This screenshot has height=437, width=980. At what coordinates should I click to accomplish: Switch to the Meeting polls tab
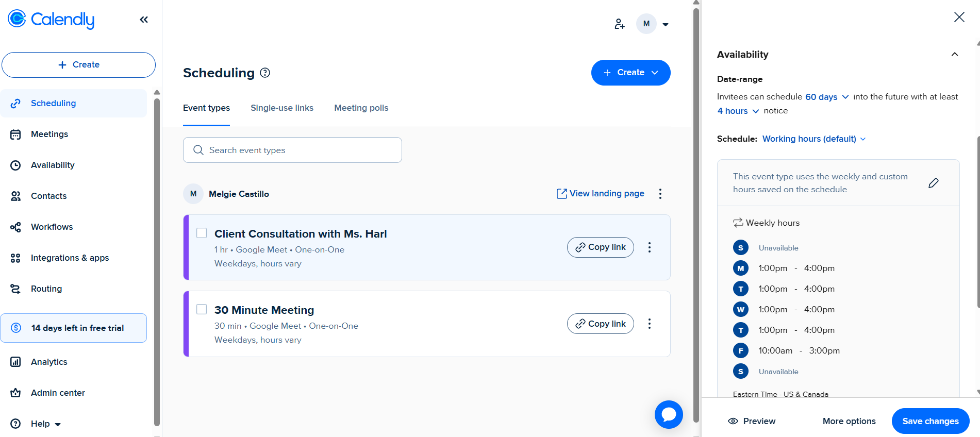[361, 108]
